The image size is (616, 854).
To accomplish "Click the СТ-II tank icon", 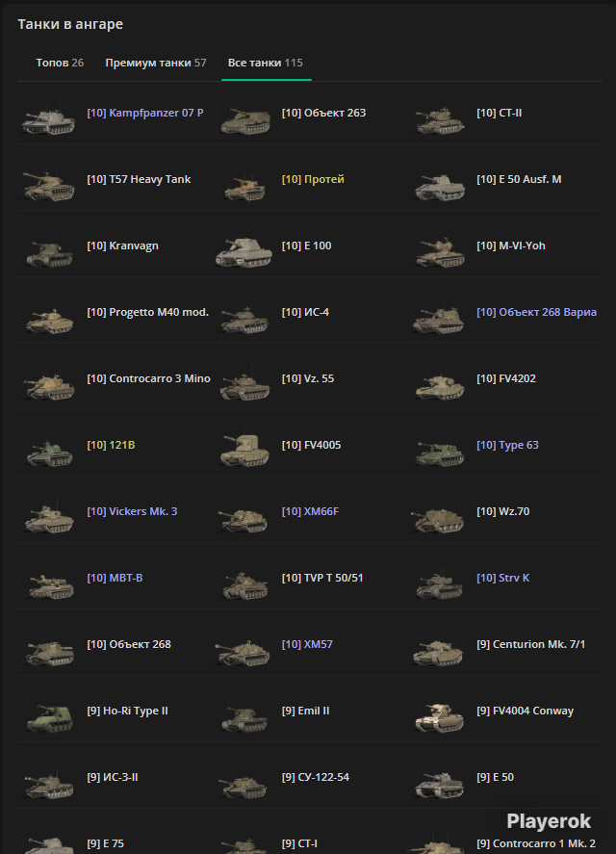I will click(440, 120).
